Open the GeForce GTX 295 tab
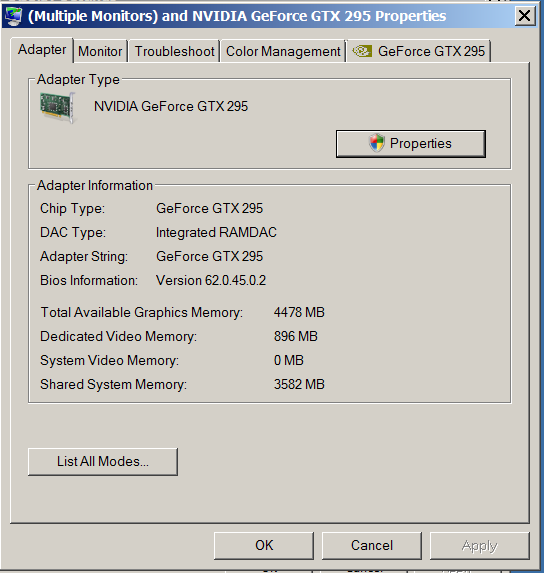This screenshot has width=544, height=573. click(419, 51)
